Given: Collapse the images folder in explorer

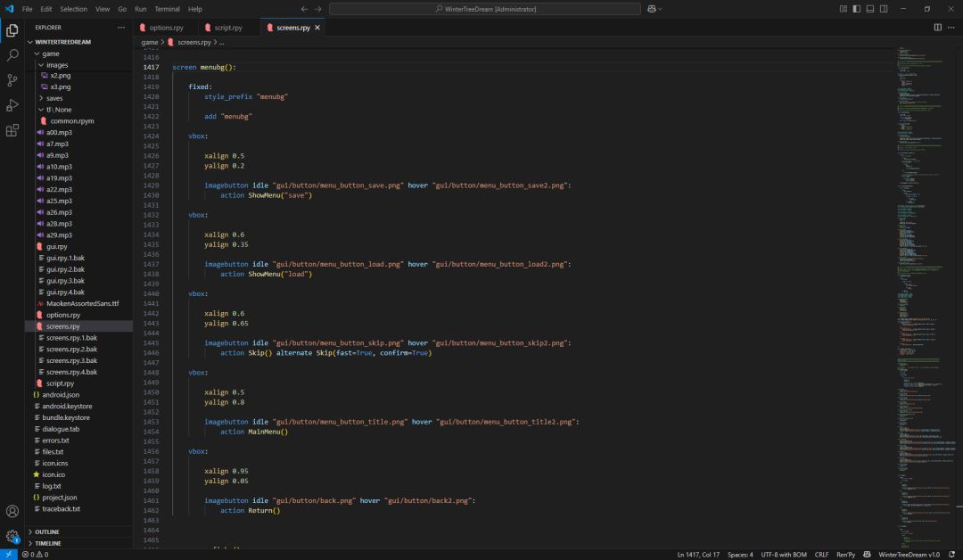Looking at the screenshot, I should (56, 65).
